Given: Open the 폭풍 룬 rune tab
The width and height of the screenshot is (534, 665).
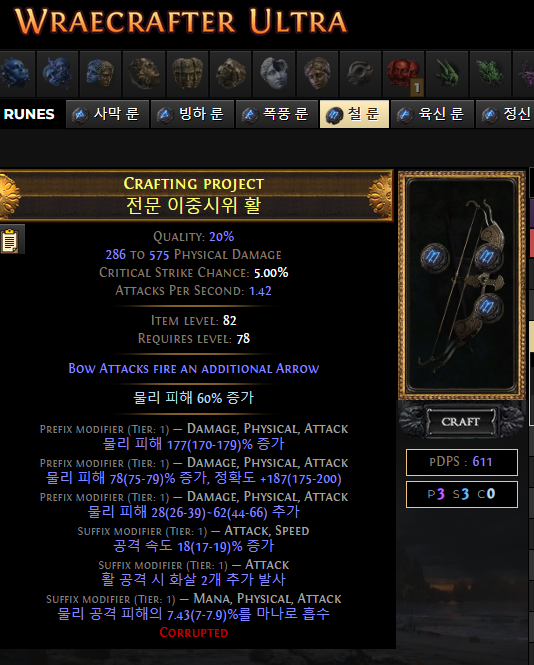Looking at the screenshot, I should tap(277, 114).
